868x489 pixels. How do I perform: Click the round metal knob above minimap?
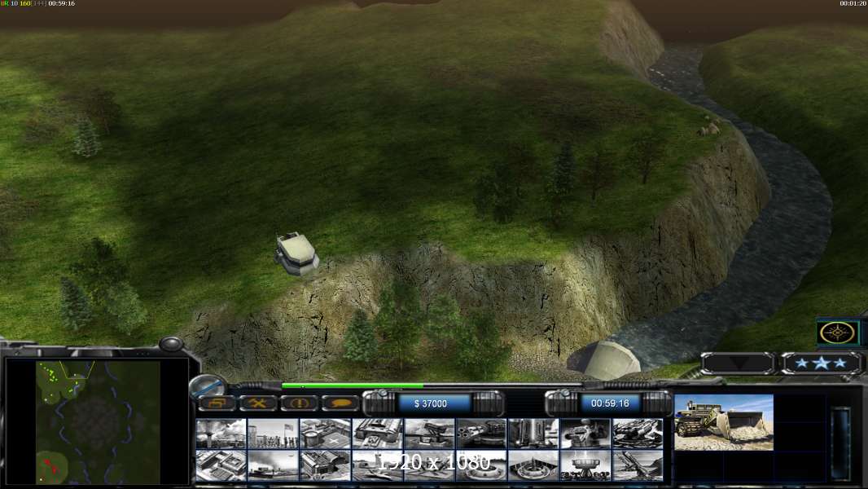[x=171, y=344]
